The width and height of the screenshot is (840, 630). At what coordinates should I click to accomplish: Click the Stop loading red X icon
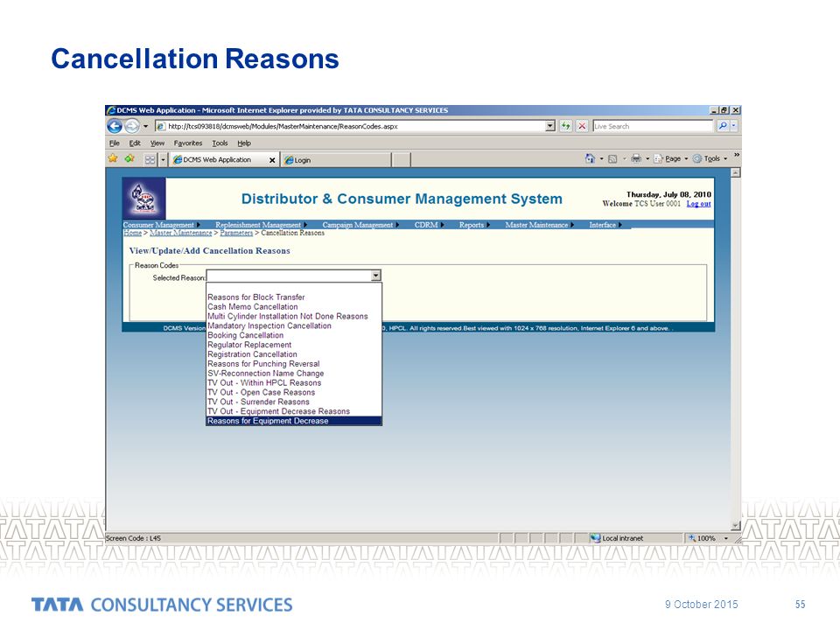582,126
